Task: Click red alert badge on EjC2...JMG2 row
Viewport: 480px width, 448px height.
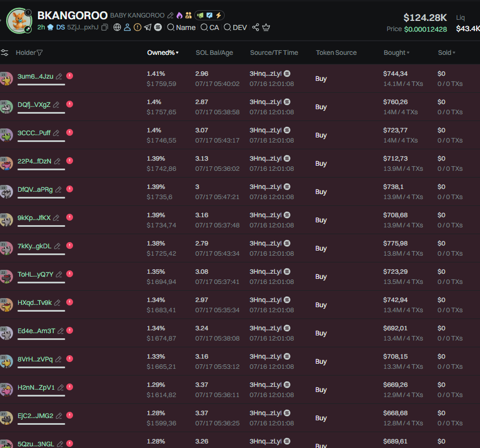Action: [x=70, y=415]
